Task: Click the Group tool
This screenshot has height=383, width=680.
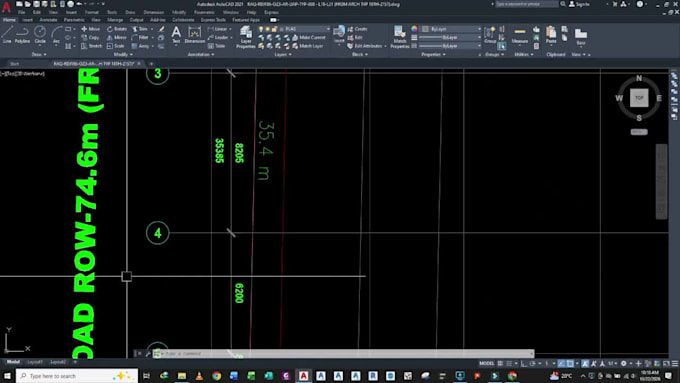Action: [490, 35]
